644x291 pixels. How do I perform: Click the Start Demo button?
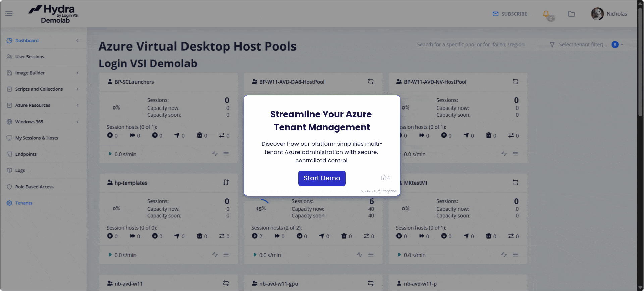tap(322, 178)
